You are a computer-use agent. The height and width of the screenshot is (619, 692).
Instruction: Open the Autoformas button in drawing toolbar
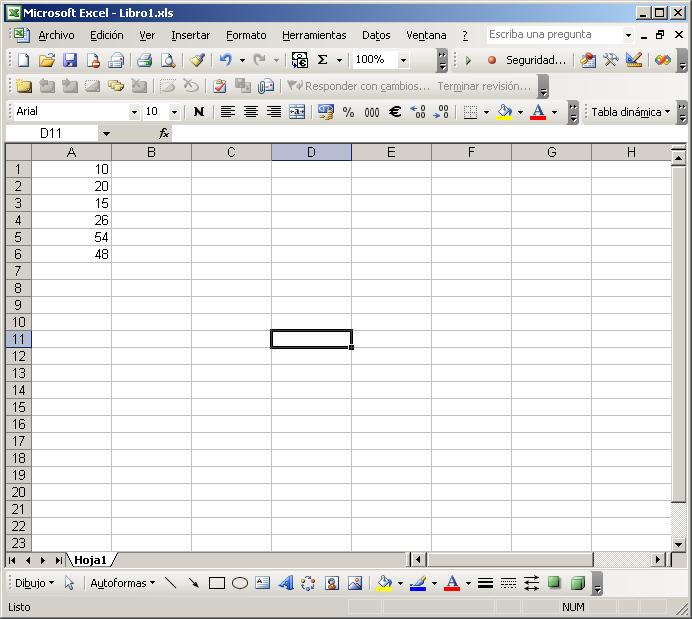[x=122, y=583]
